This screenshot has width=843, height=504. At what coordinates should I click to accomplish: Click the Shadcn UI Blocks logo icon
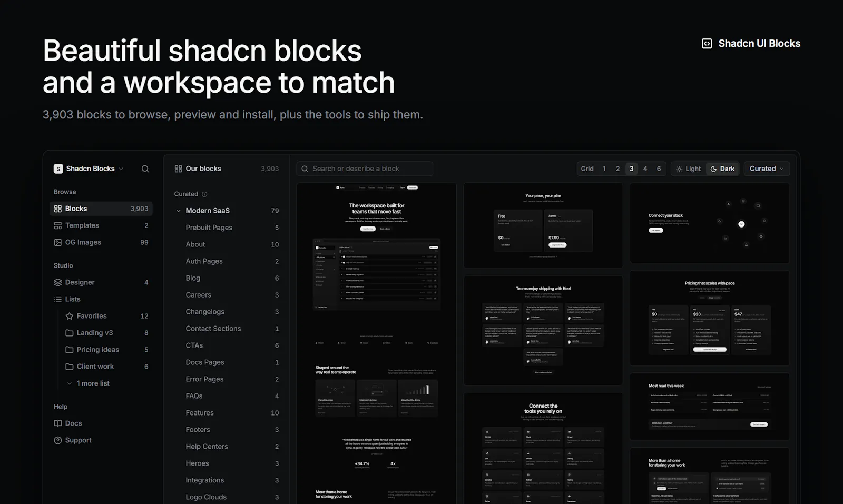707,44
